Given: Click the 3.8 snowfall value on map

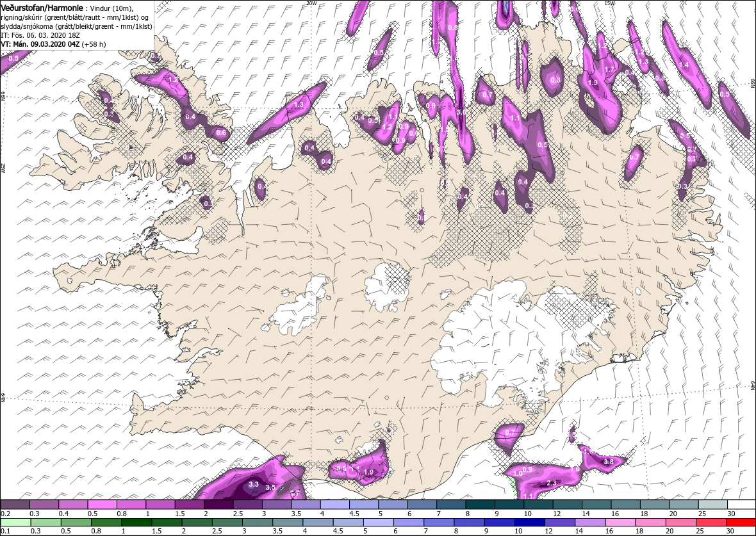Looking at the screenshot, I should (609, 462).
